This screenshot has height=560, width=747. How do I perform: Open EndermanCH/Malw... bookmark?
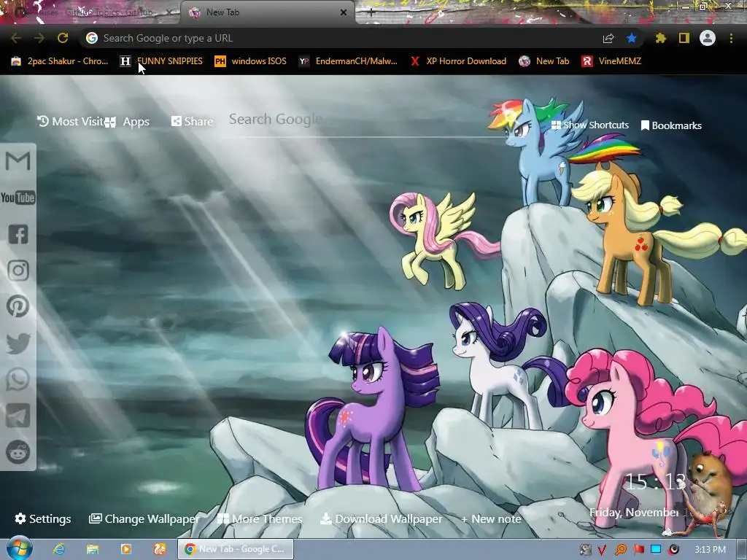point(348,61)
